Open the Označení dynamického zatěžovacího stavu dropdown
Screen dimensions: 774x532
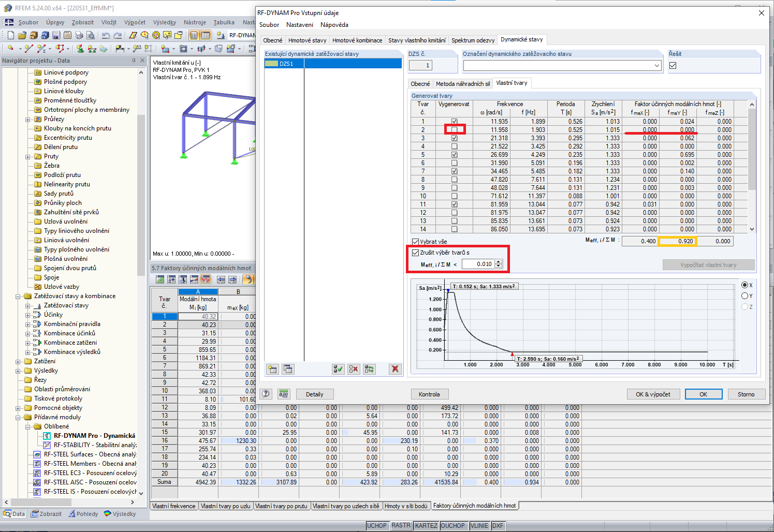656,66
